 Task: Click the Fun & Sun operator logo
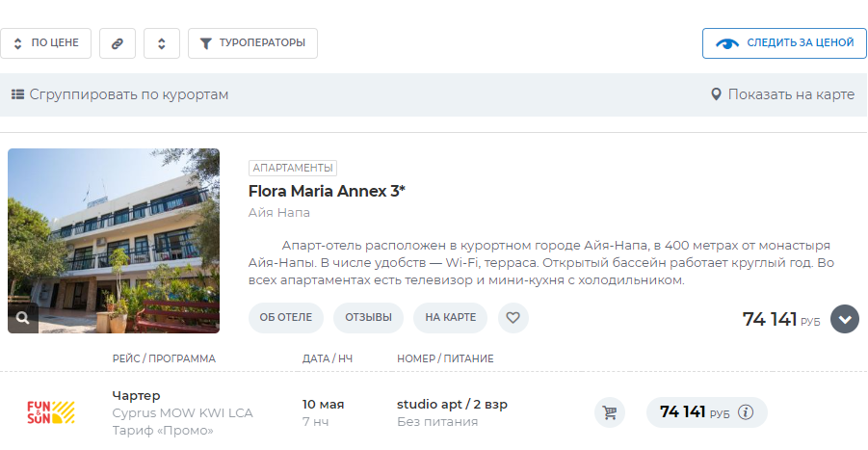pos(51,413)
